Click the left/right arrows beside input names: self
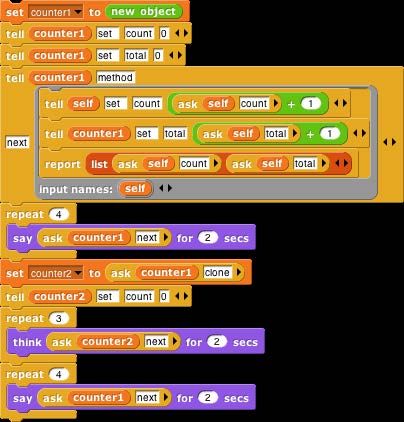This screenshot has height=422, width=404. [166, 188]
